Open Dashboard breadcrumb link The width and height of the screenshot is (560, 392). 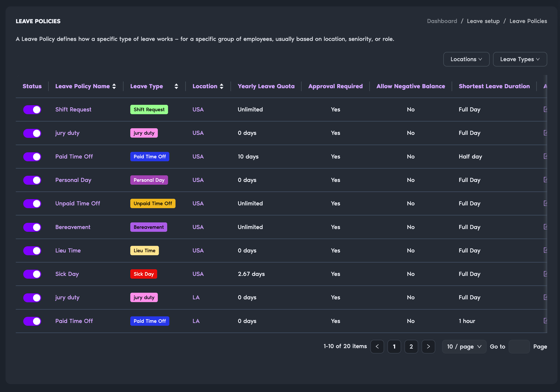tap(442, 21)
